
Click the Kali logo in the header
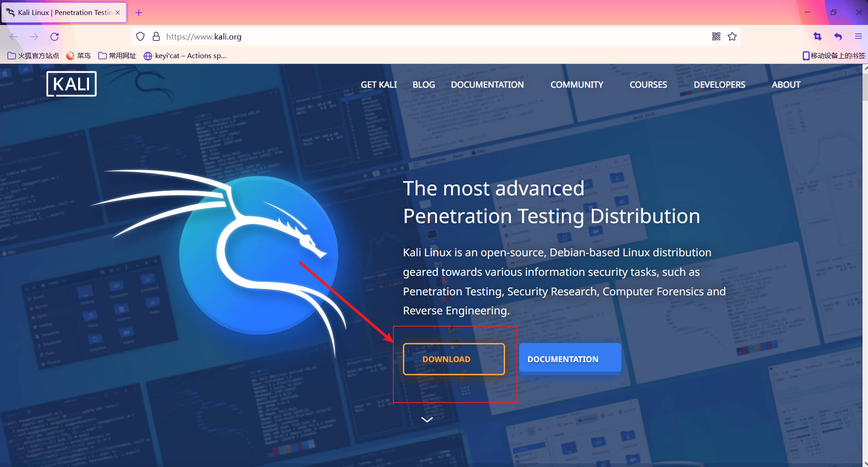click(71, 84)
